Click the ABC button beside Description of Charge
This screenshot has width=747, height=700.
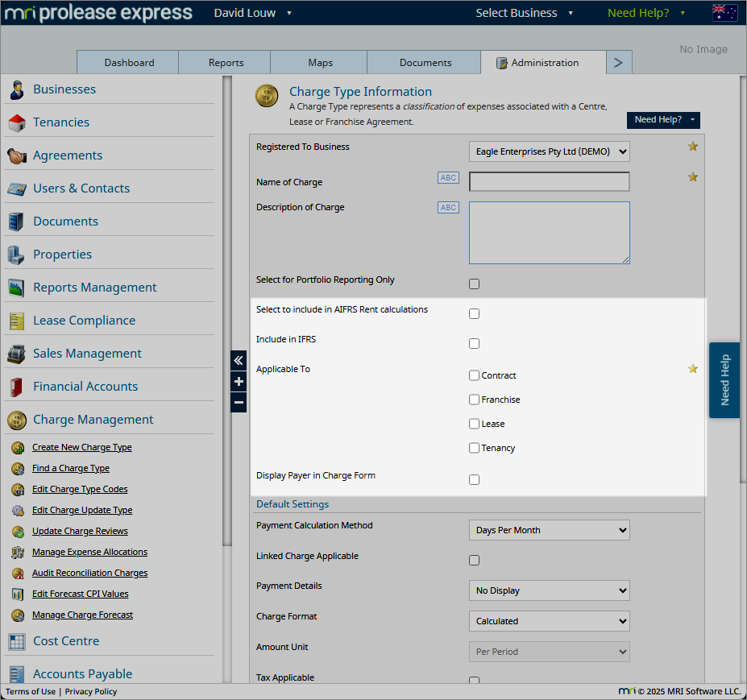pyautogui.click(x=448, y=208)
